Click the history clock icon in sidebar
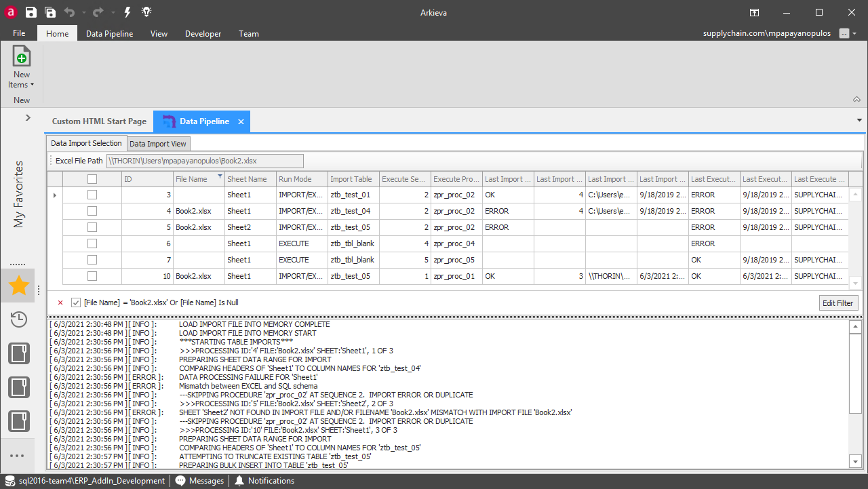This screenshot has width=868, height=489. pyautogui.click(x=18, y=319)
